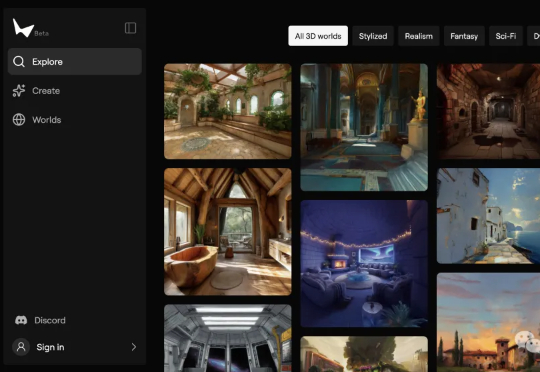Expand the Sign in chevron arrow
Screen dimensions: 540x372
click(x=134, y=347)
